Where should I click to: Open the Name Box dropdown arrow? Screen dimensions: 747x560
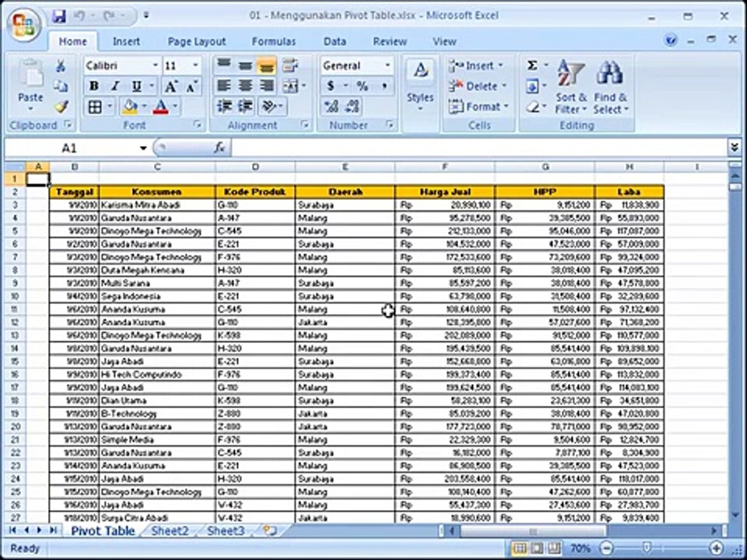click(143, 148)
